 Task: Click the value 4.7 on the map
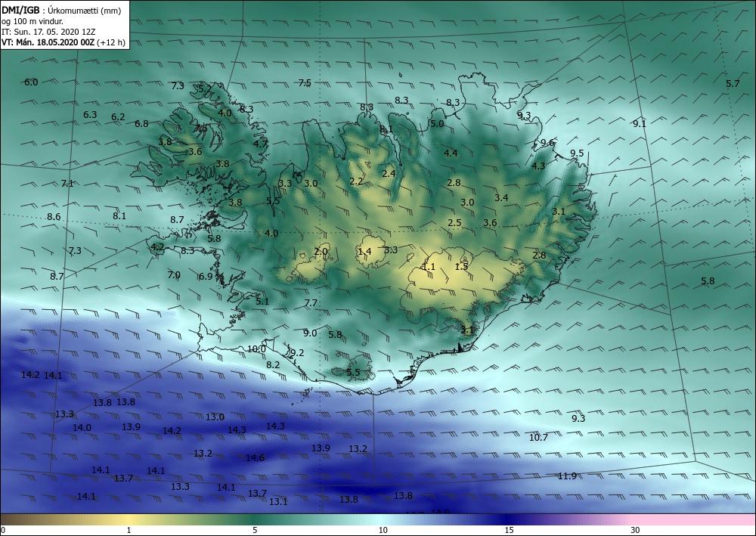click(x=260, y=144)
